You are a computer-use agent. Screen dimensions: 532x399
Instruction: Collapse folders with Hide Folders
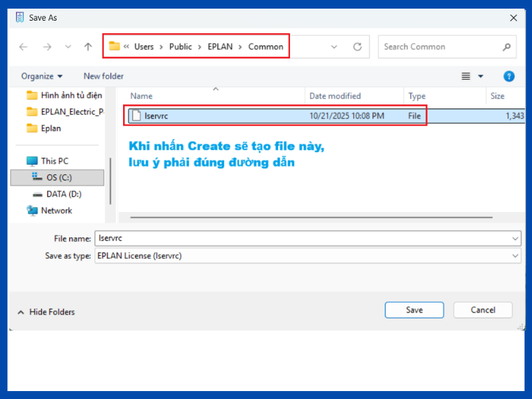coord(45,312)
